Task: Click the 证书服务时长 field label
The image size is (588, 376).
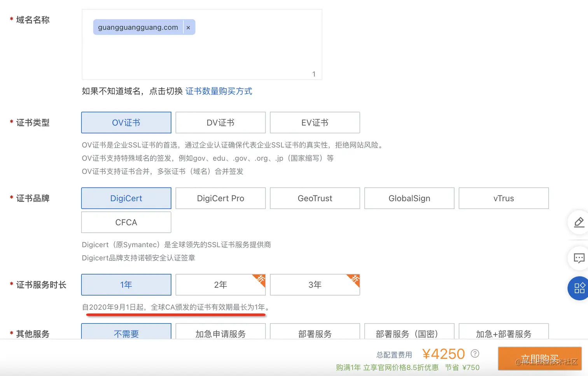Action: point(41,285)
